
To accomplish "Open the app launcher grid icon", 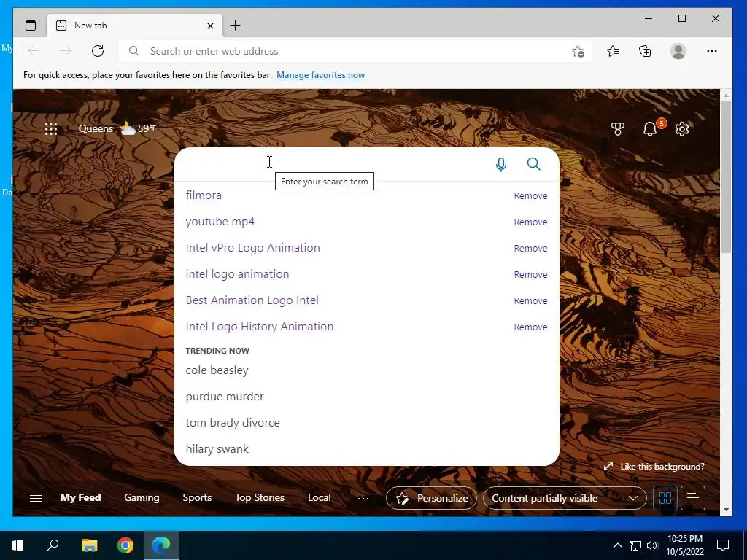I will tap(51, 129).
